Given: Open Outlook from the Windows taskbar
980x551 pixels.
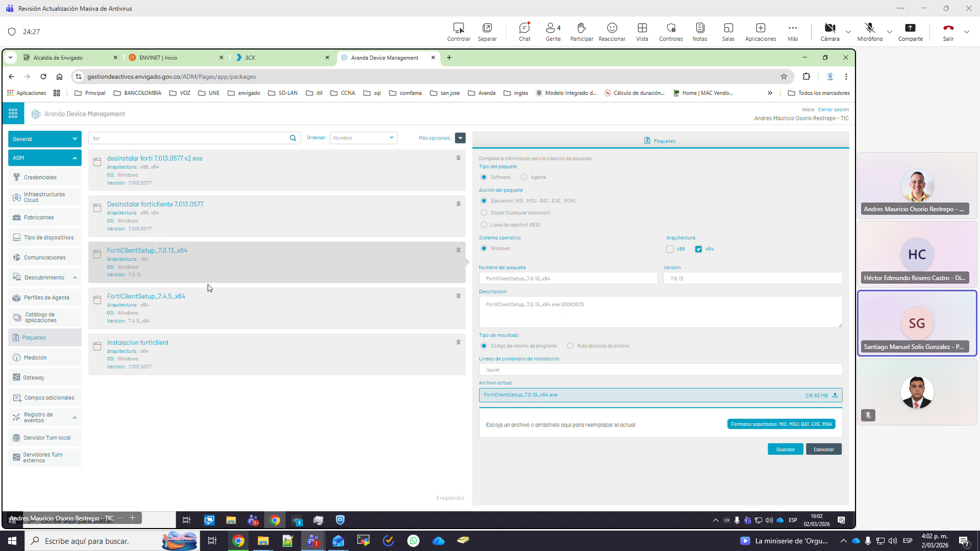Looking at the screenshot, I should tap(338, 541).
